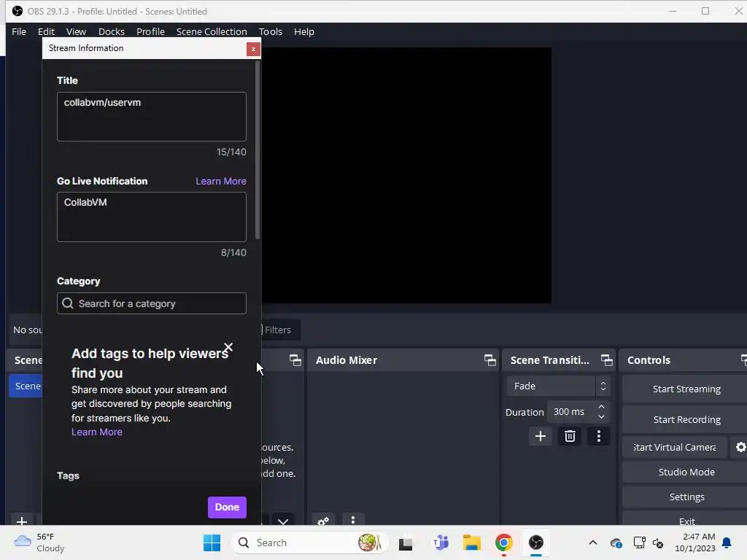The image size is (747, 560).
Task: Open the Windows Start menu
Action: tap(212, 542)
